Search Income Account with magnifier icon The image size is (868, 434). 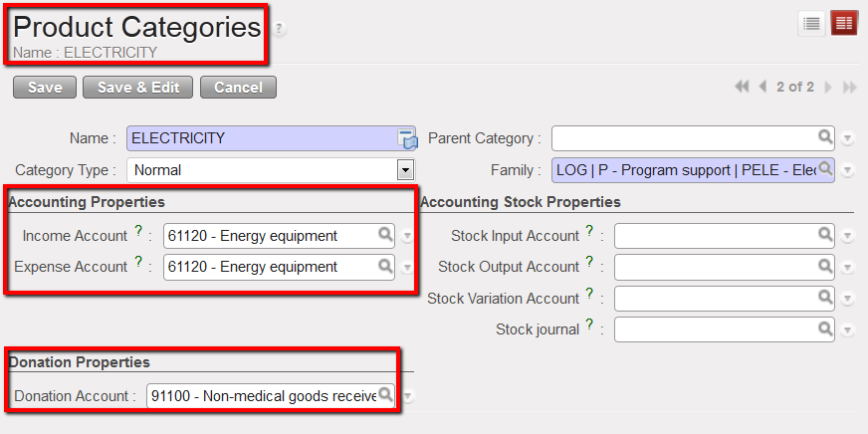[385, 235]
